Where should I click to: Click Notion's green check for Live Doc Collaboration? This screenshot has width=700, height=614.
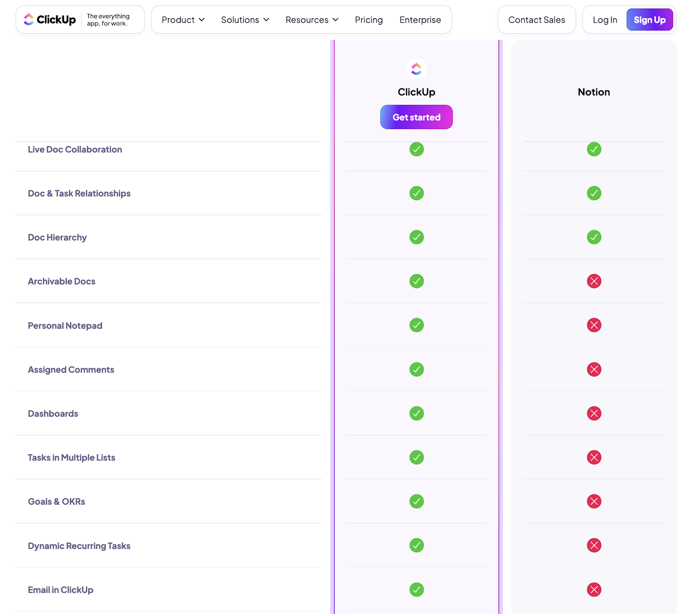[594, 149]
